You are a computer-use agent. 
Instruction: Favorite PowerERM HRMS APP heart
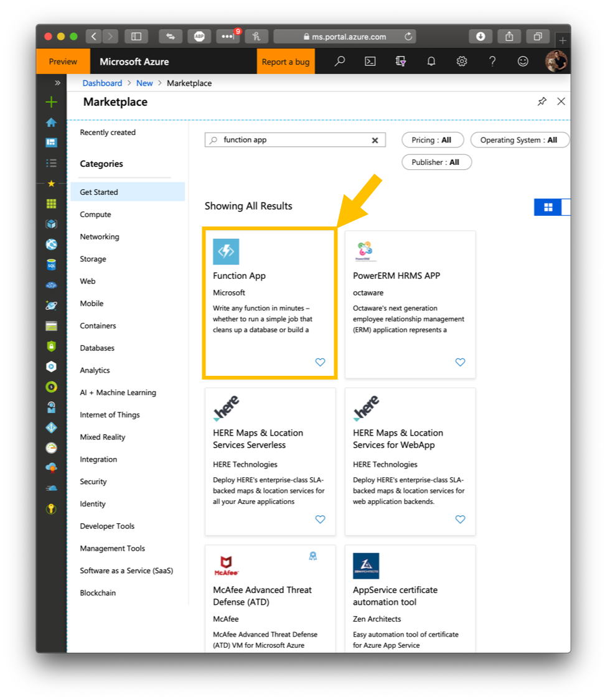[461, 362]
